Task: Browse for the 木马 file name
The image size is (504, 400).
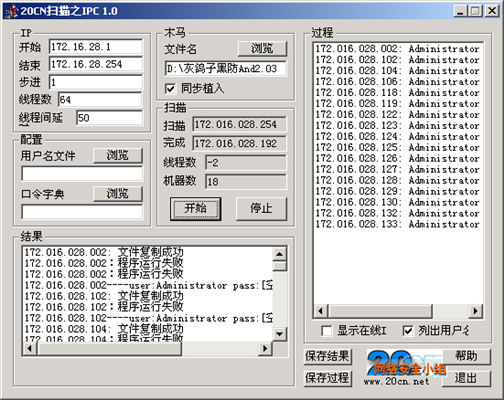Action: 262,48
